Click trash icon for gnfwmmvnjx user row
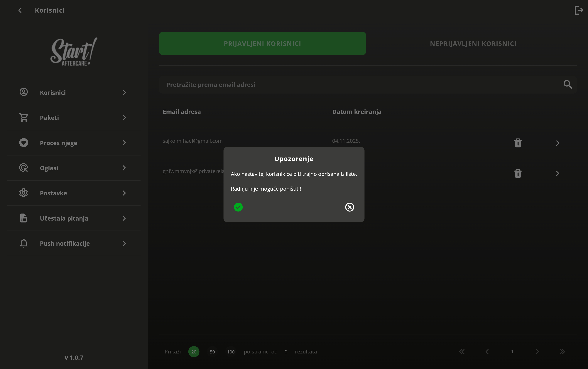This screenshot has width=588, height=369. (518, 173)
